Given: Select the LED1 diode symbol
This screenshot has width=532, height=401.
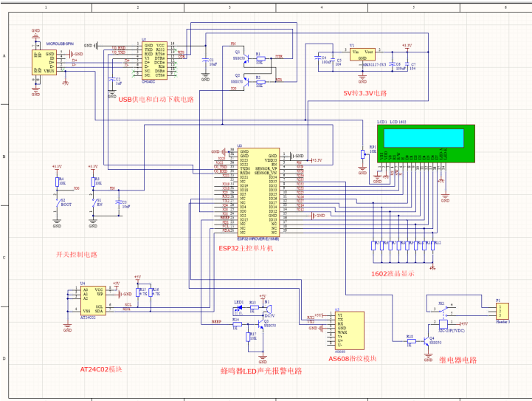Looking at the screenshot, I should [x=239, y=308].
